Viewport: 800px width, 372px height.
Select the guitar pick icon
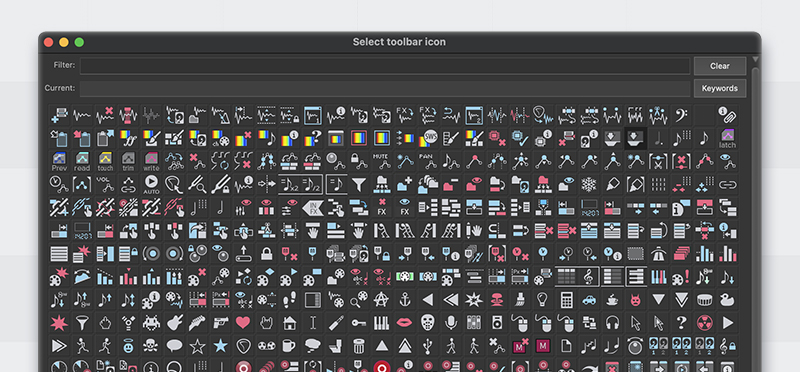(x=243, y=345)
